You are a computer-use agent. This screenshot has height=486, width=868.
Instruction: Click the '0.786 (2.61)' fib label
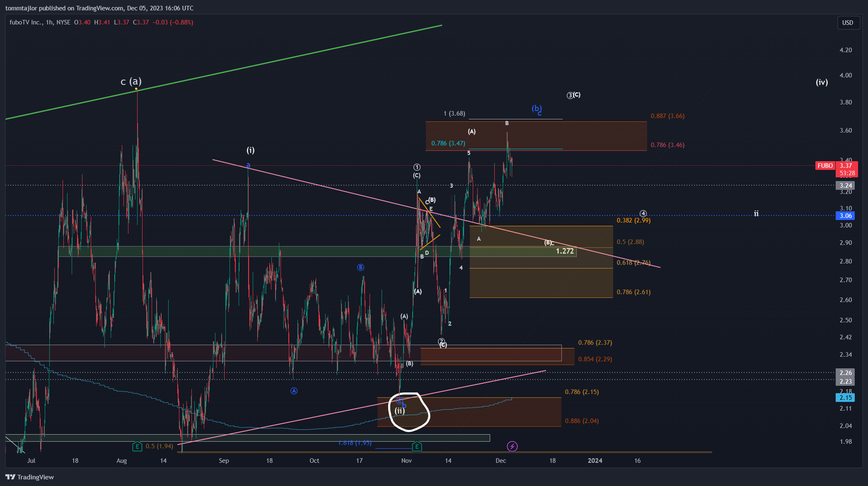tap(633, 292)
